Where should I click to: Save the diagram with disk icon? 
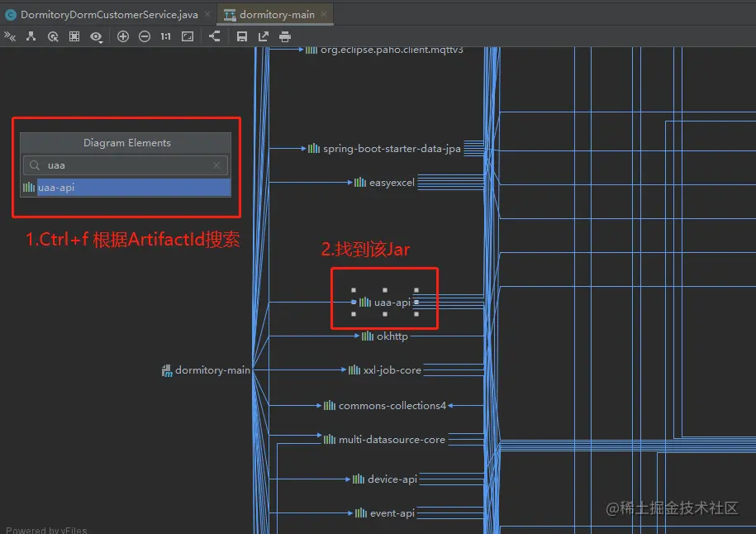[241, 36]
